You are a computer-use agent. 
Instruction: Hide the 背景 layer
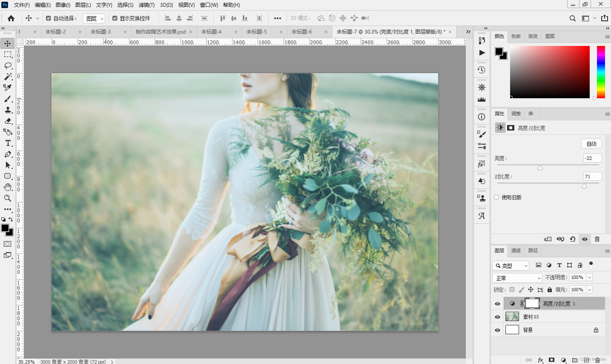497,330
